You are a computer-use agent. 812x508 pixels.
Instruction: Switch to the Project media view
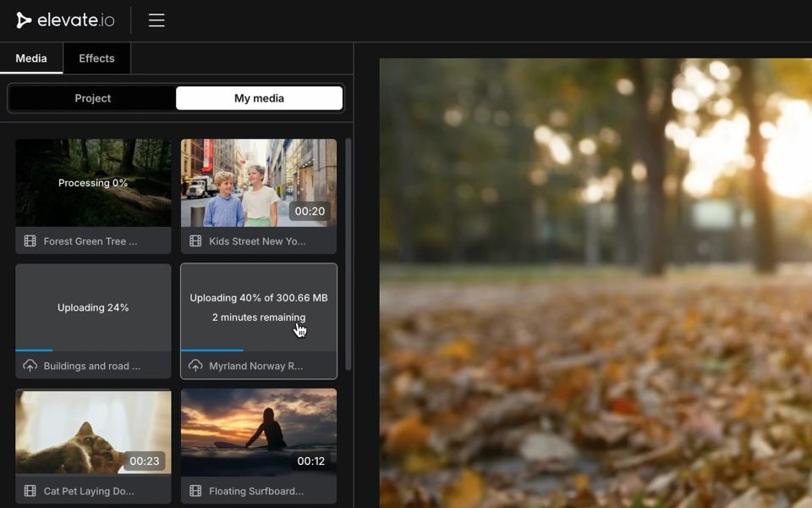(92, 98)
